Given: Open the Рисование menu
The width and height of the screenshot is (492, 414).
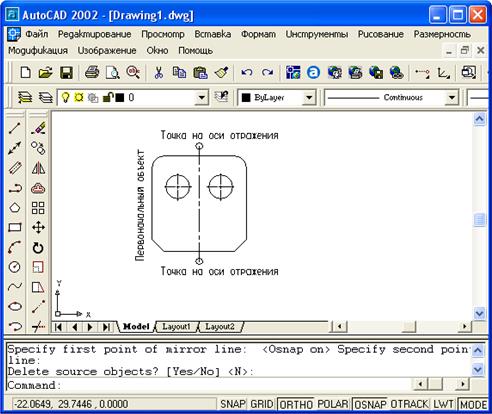Looking at the screenshot, I should (x=381, y=34).
